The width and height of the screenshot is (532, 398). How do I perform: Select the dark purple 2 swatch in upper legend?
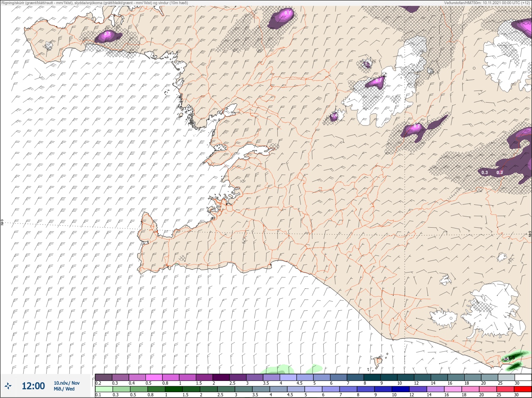pyautogui.click(x=221, y=377)
